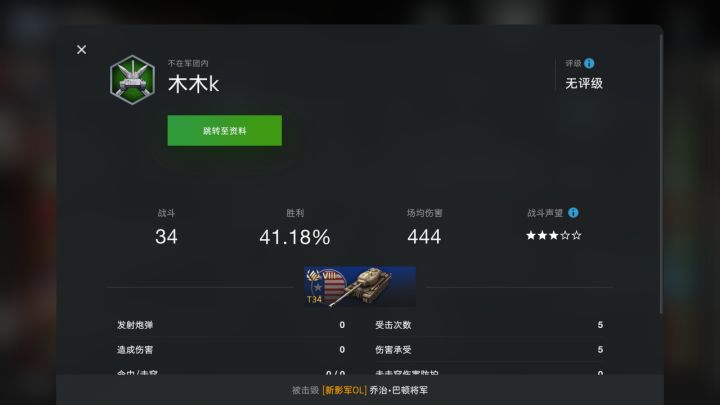
Task: Click the 发射炮弹 stat row
Action: (x=231, y=325)
